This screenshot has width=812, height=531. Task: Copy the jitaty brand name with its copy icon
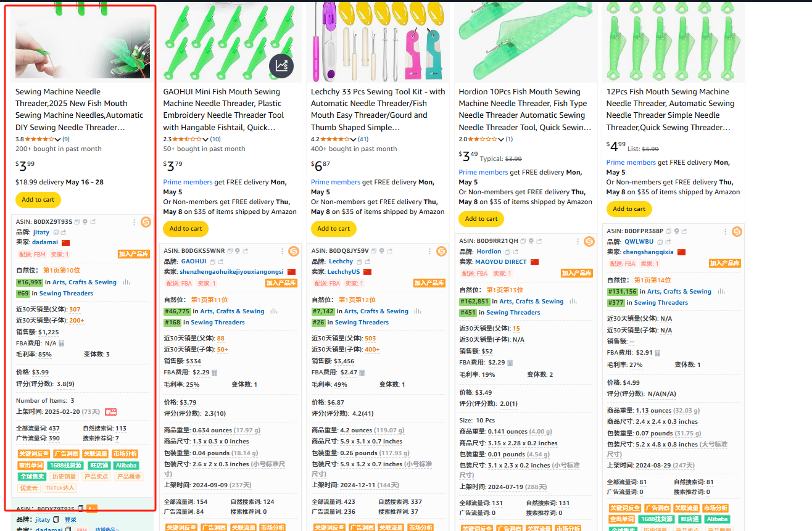tap(56, 233)
